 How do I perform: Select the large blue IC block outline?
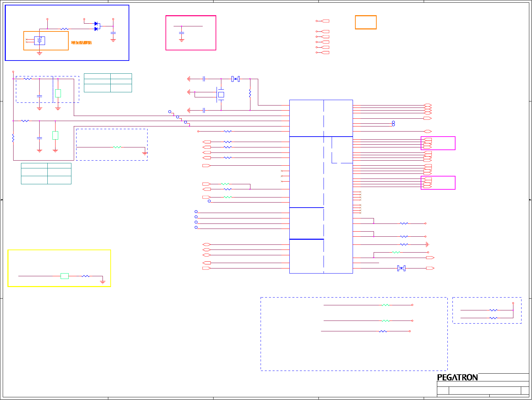tap(321, 187)
